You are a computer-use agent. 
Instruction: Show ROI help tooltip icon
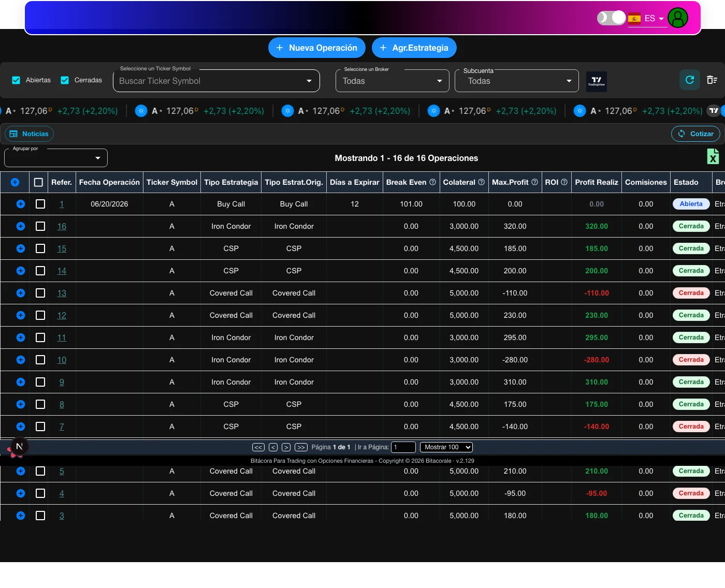point(564,182)
